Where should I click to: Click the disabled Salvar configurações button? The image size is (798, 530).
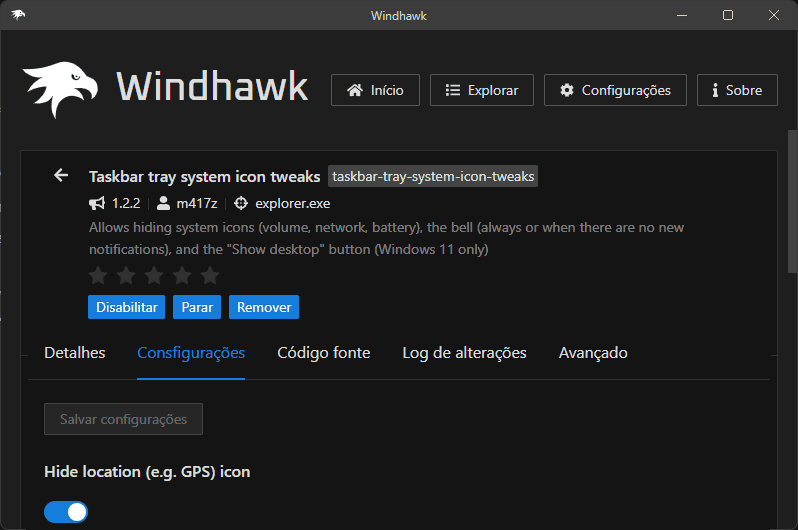(124, 419)
